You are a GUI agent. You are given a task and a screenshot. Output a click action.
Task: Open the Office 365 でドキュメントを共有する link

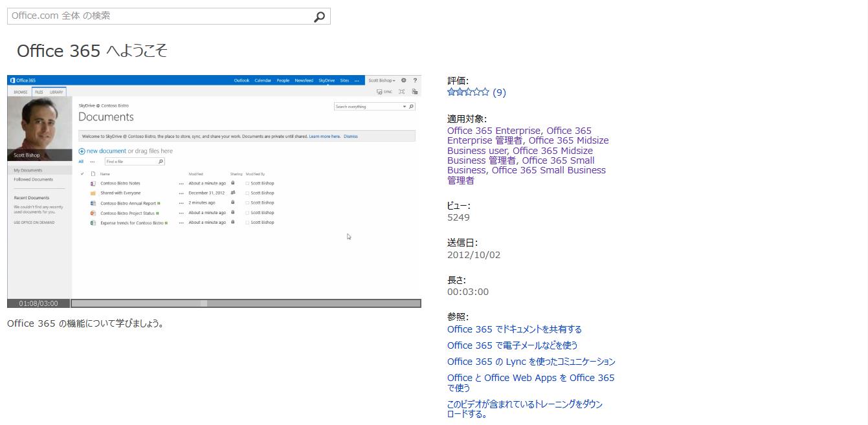click(515, 329)
